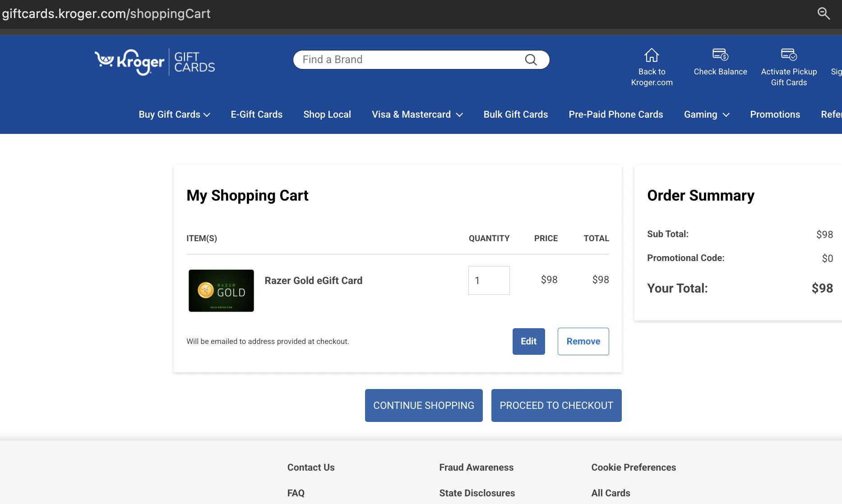
Task: Open the Shop Local menu item
Action: pos(327,115)
